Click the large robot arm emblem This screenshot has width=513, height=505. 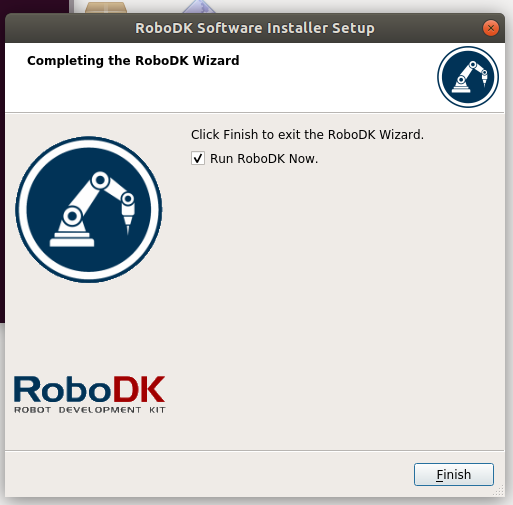tap(89, 209)
